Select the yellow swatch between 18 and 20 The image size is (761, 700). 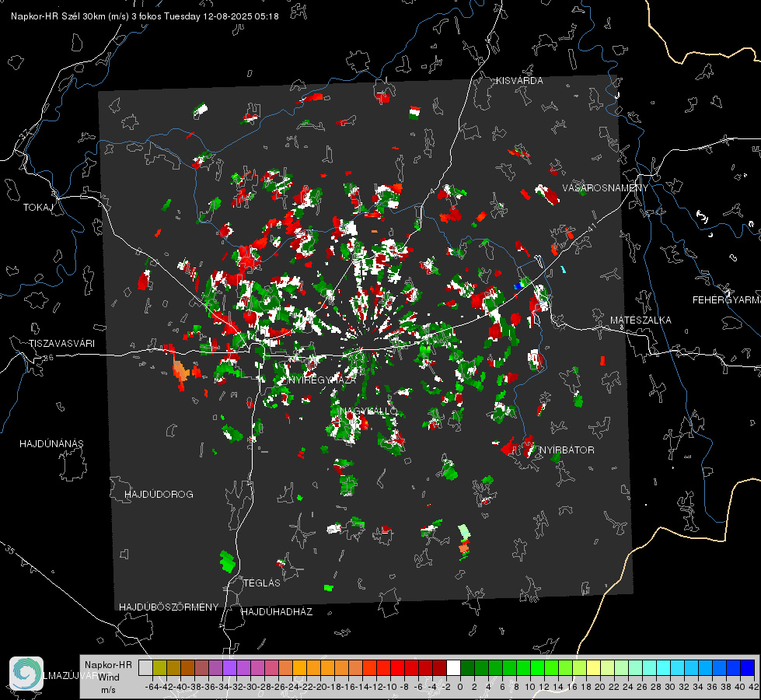[x=594, y=667]
